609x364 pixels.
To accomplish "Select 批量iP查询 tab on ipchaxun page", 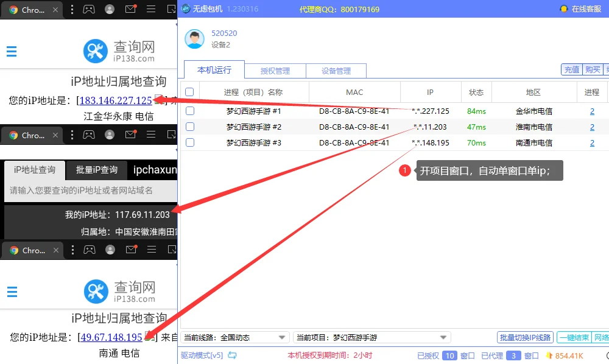I will 97,170.
